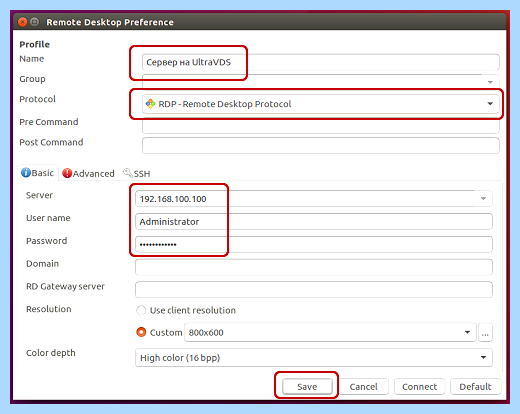Viewport: 520px width, 414px height.
Task: Click the Connect button
Action: [x=419, y=387]
